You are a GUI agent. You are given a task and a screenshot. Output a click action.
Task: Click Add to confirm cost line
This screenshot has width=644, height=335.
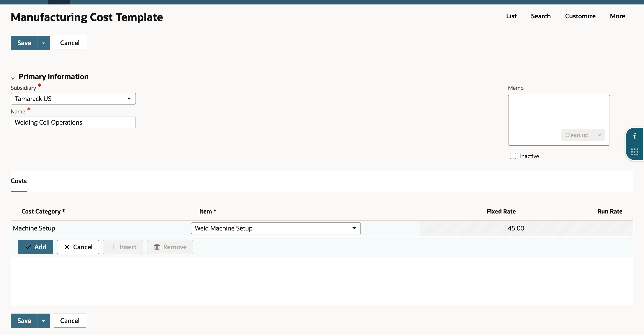pos(36,247)
